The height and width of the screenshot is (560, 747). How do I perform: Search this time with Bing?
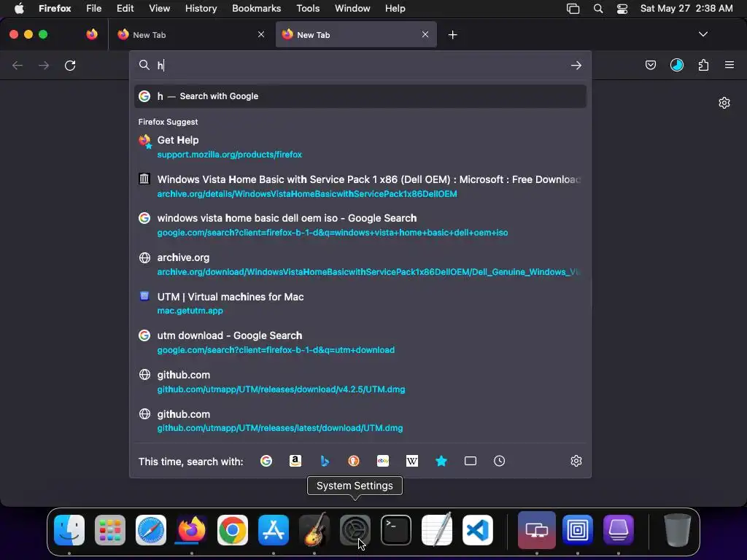(325, 461)
